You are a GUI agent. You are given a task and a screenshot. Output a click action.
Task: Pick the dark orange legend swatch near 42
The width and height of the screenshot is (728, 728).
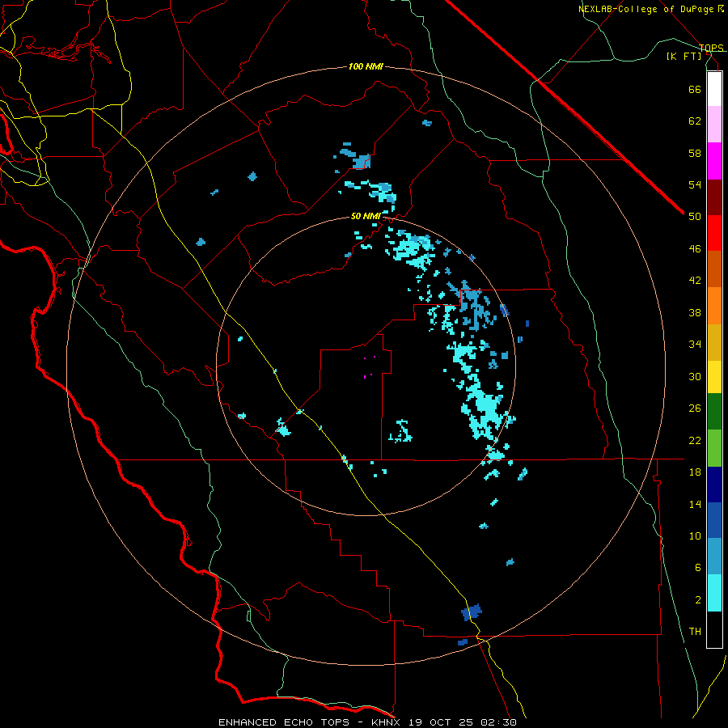pyautogui.click(x=714, y=269)
